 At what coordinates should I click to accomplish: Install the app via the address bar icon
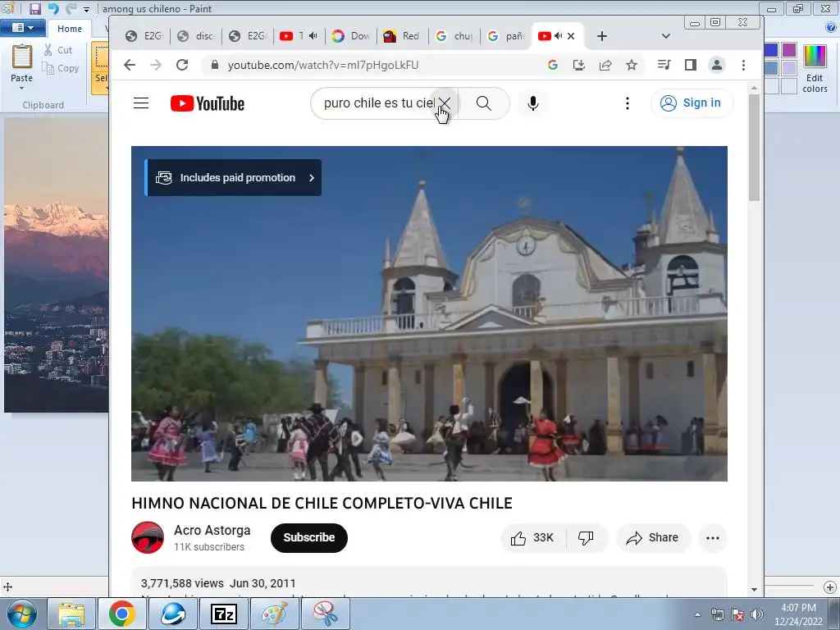579,65
